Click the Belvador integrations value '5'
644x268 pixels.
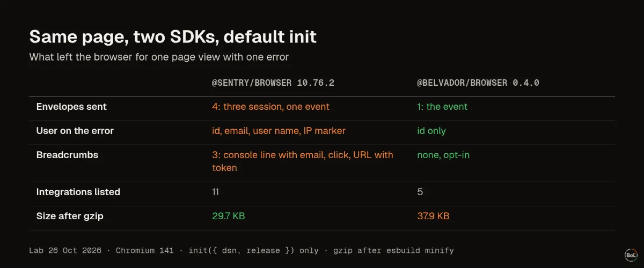[x=420, y=192]
